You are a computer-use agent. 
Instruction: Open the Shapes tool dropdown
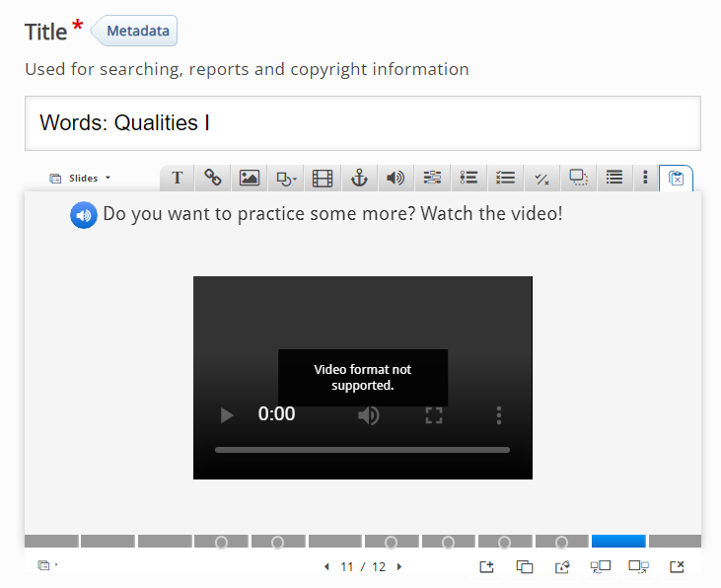pos(286,178)
